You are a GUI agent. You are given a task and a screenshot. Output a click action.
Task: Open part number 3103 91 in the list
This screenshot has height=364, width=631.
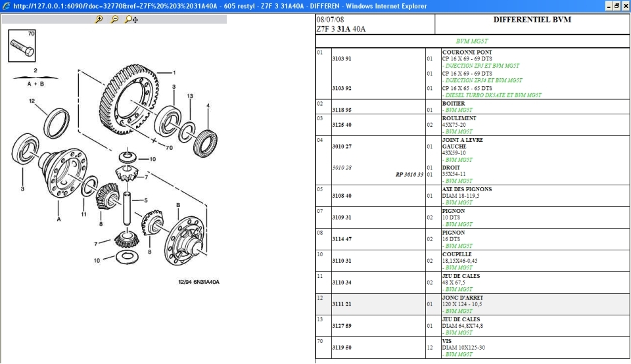coord(341,59)
